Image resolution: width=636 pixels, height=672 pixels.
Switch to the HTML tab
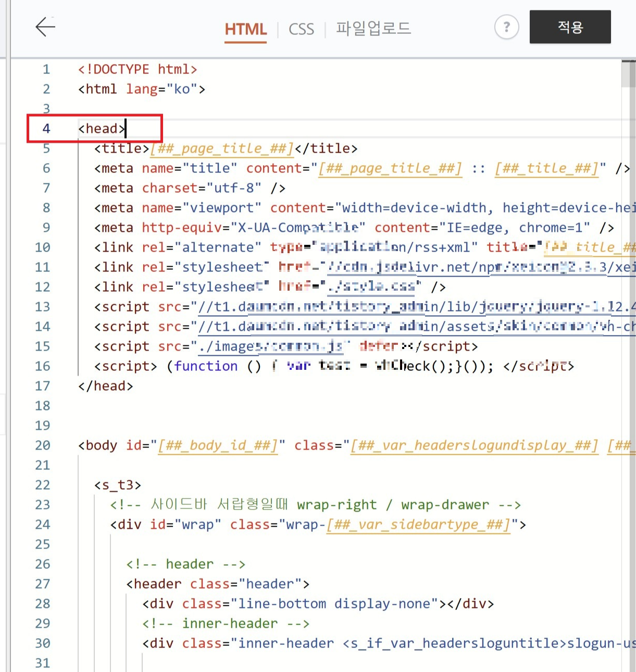[246, 29]
